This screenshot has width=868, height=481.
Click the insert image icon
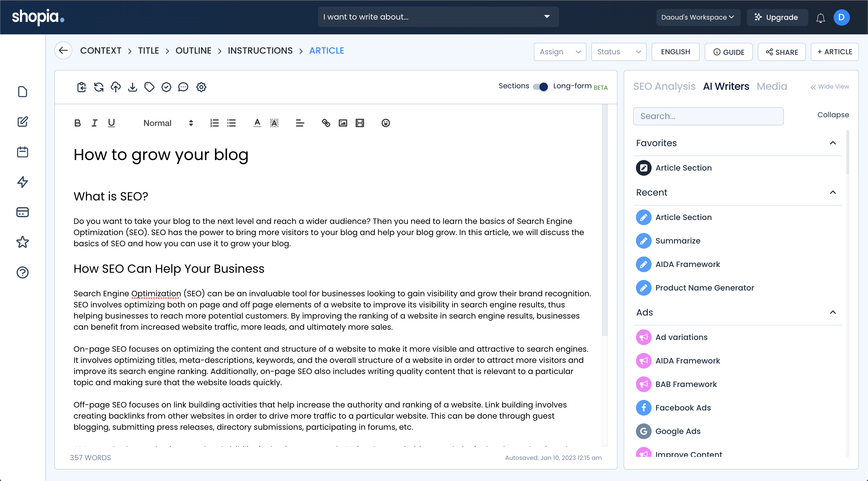(x=343, y=123)
